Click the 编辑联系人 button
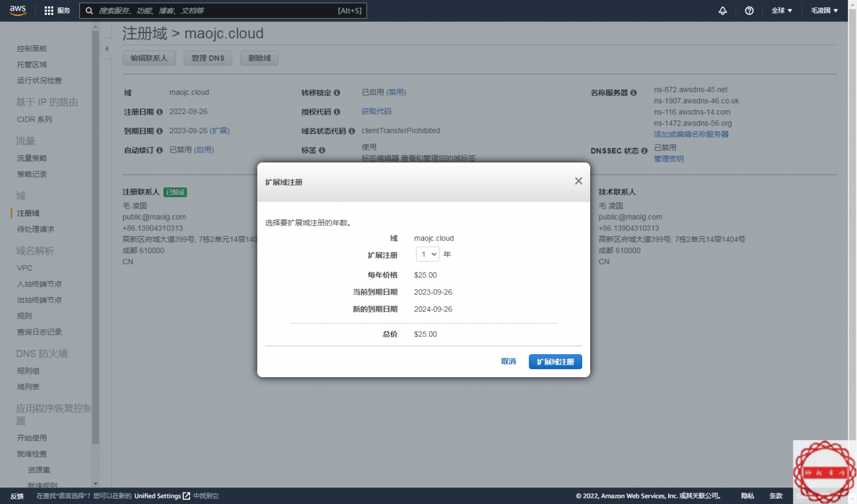The height and width of the screenshot is (504, 857). 149,58
